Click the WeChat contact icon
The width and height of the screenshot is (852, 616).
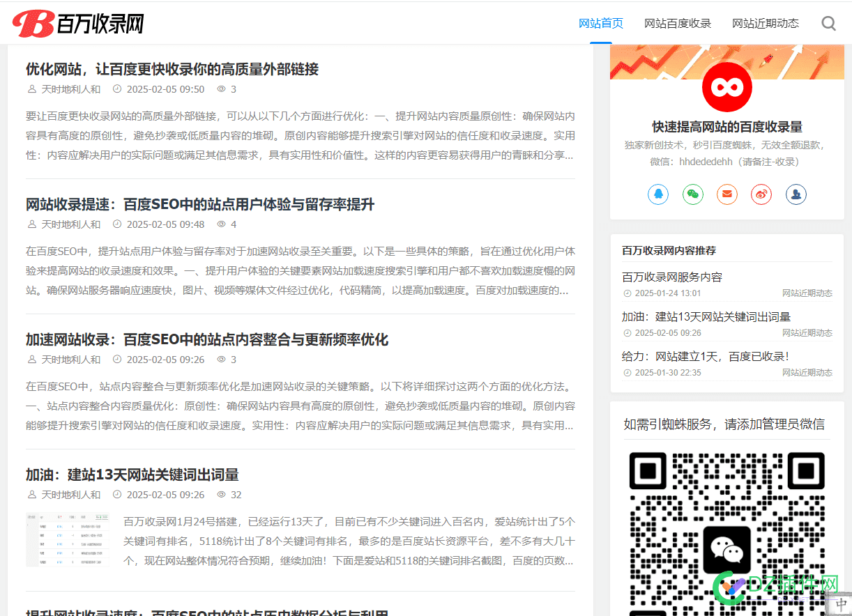pos(692,194)
